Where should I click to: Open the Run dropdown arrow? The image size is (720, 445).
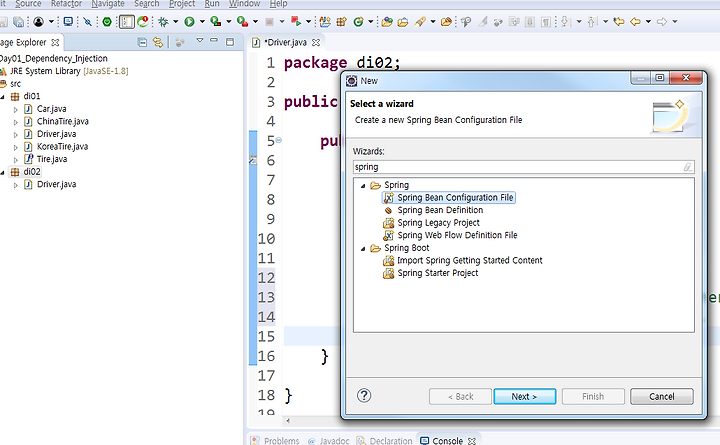[x=202, y=22]
